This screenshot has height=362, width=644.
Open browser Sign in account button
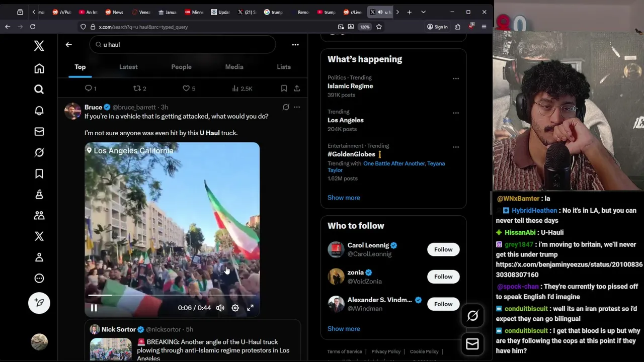(x=437, y=27)
